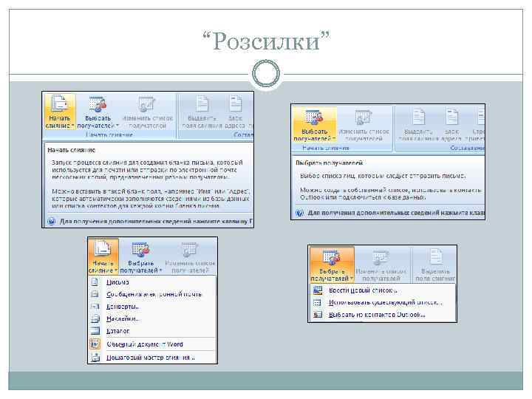This screenshot has height=399, width=532.
Task: Click 'Выбрать получателей' icon in top-left ribbon
Action: [x=98, y=104]
